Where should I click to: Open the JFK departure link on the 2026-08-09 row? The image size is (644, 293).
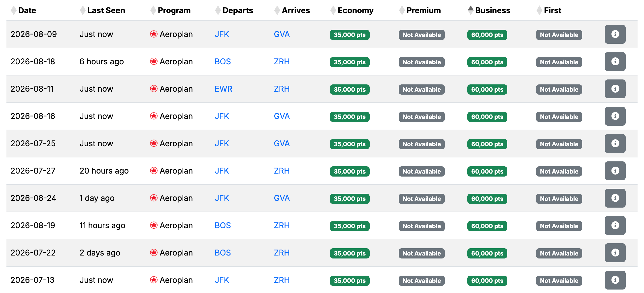tap(222, 34)
